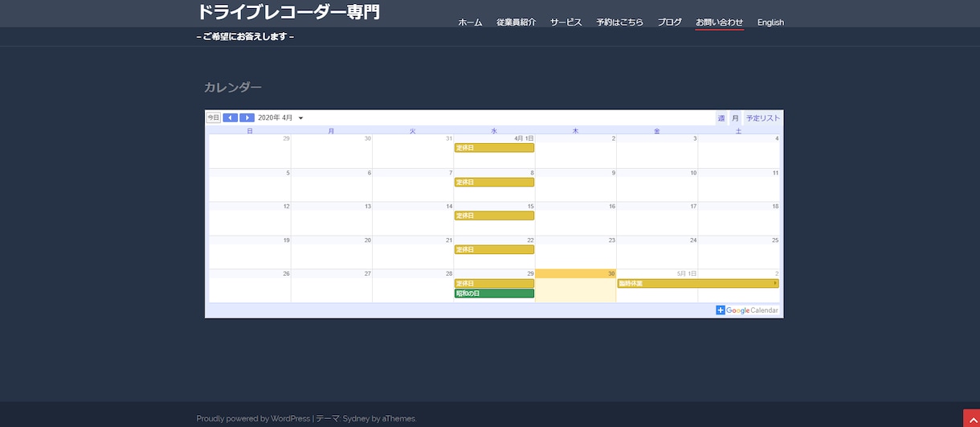This screenshot has width=980, height=427.
Task: Select date 10 in the calendar
Action: 693,173
